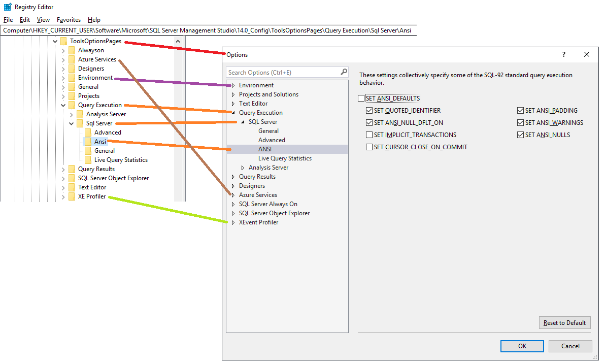Select SQL Server Object Explorer registry key
This screenshot has height=364, width=605.
[114, 178]
